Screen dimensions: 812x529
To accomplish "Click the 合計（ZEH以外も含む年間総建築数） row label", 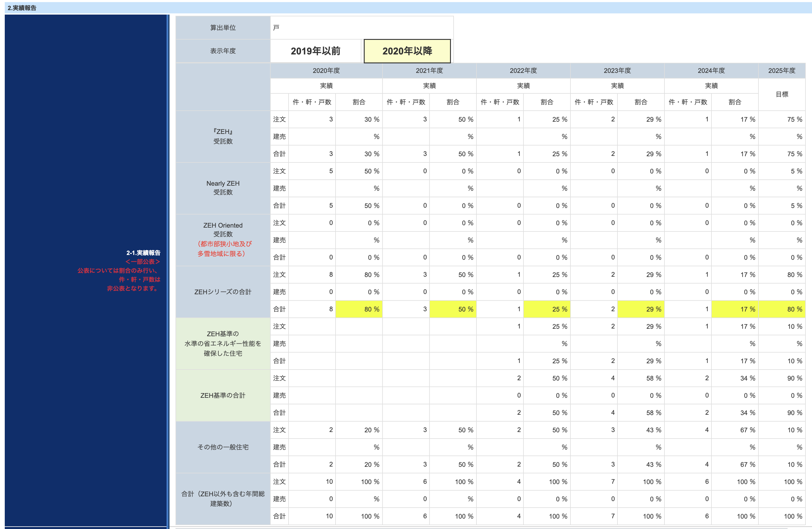I will point(223,499).
